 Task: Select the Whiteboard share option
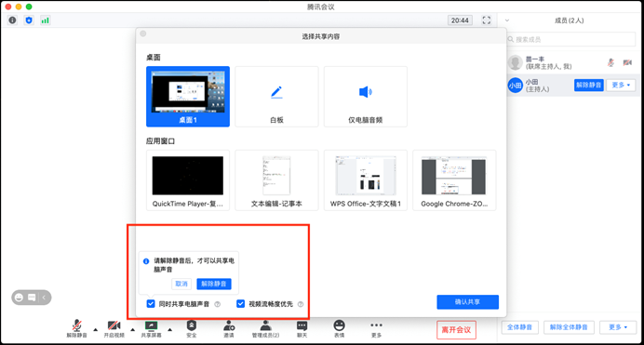tap(276, 97)
